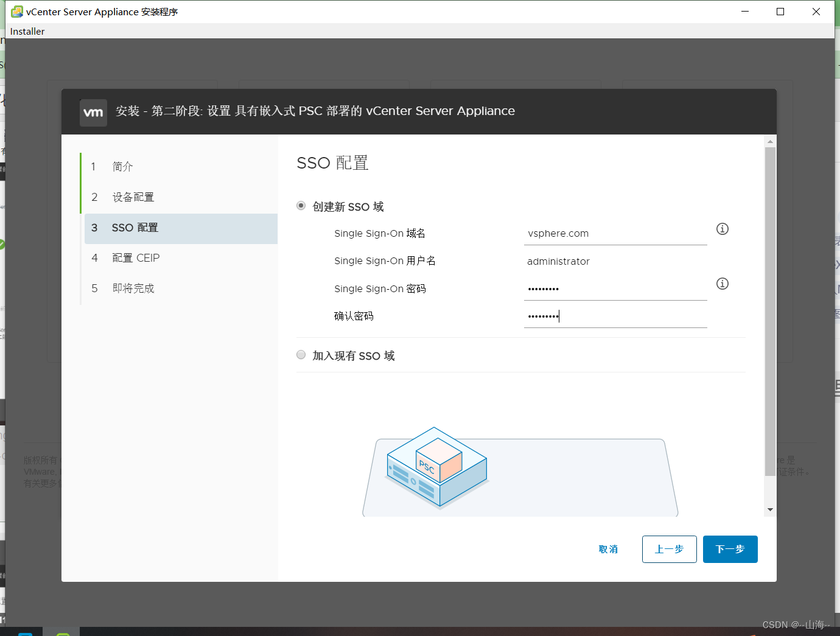This screenshot has height=636, width=840.
Task: Click the wizard vertical scrollbar thumb
Action: pyautogui.click(x=770, y=312)
